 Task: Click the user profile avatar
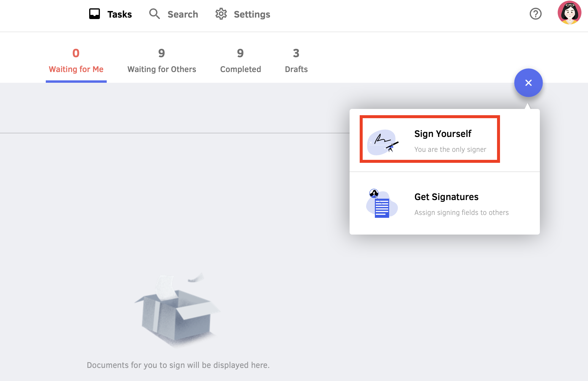pyautogui.click(x=569, y=13)
